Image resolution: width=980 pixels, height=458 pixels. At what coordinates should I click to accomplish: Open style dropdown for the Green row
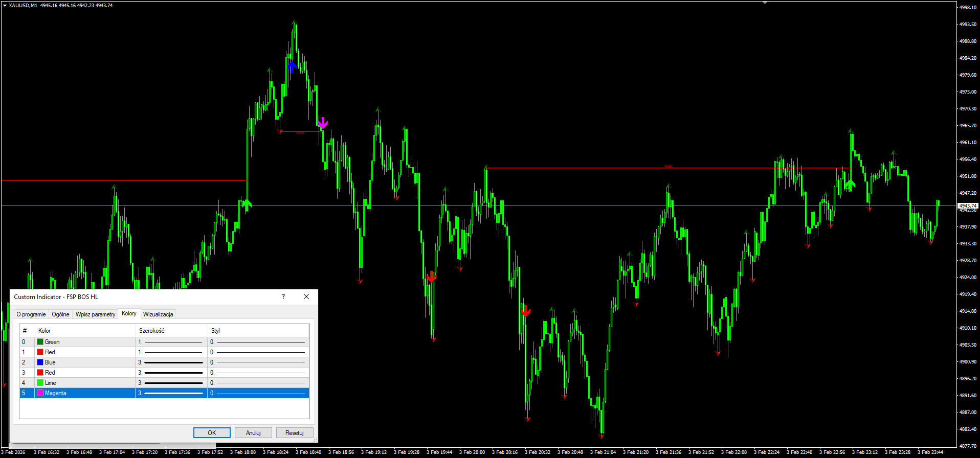click(258, 342)
